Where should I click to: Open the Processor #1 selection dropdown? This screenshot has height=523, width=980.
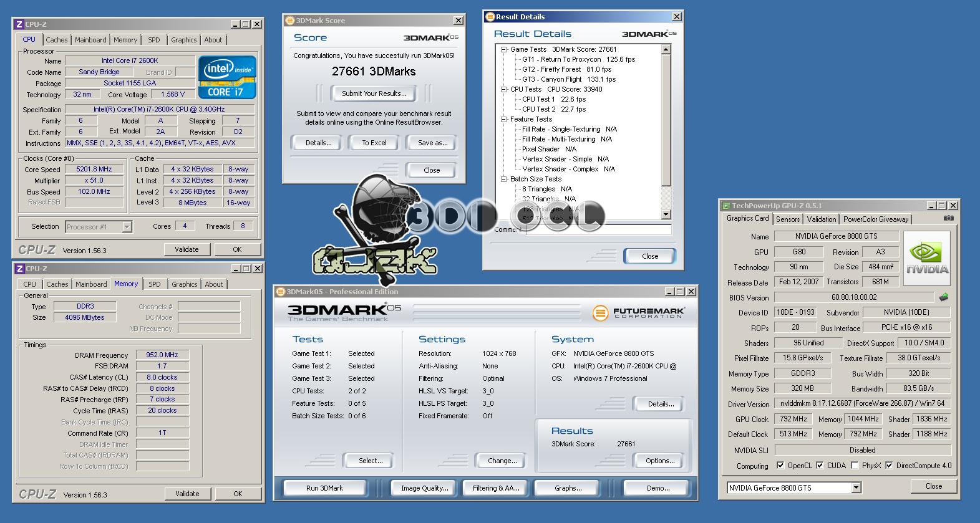(x=127, y=227)
